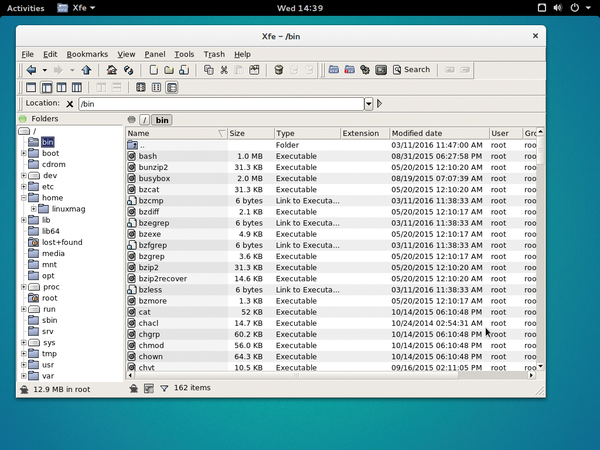This screenshot has height=450, width=600.
Task: Expand the usr folder in tree
Action: coord(24,365)
